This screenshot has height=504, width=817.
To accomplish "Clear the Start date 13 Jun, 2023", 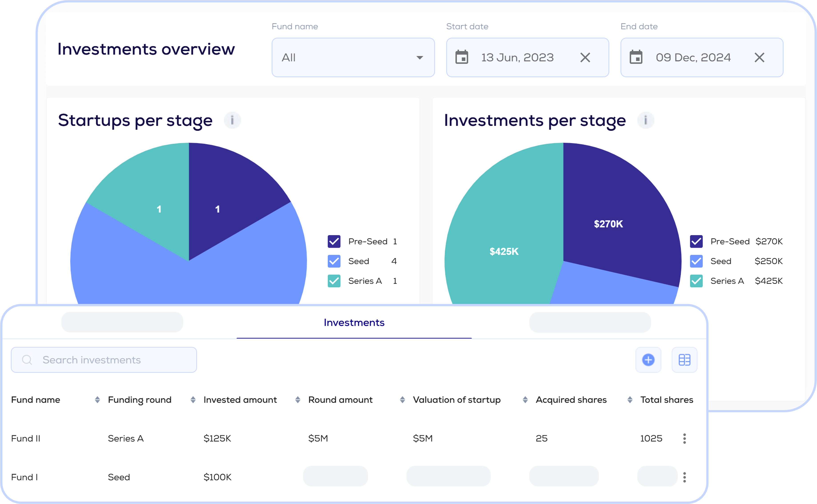I will [585, 57].
